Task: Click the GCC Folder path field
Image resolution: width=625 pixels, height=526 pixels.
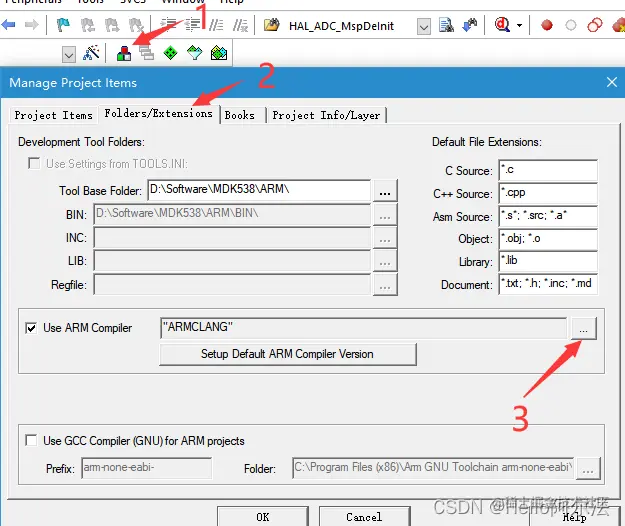Action: [x=433, y=468]
